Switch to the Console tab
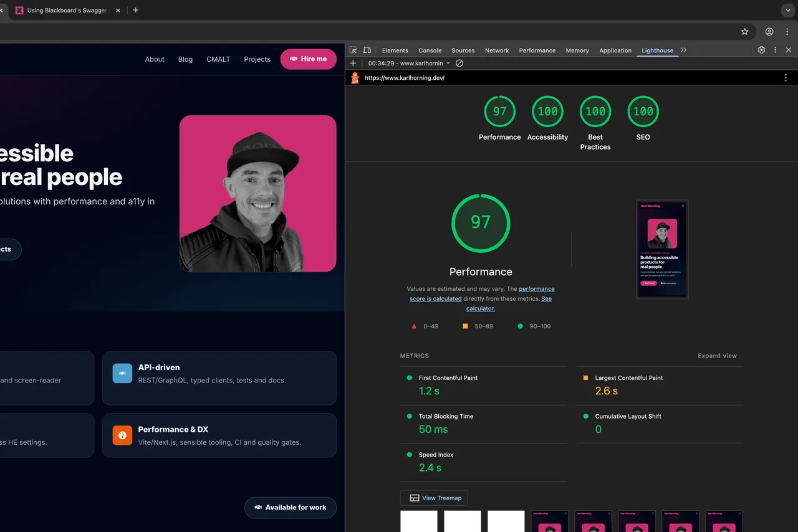798x532 pixels. click(430, 50)
